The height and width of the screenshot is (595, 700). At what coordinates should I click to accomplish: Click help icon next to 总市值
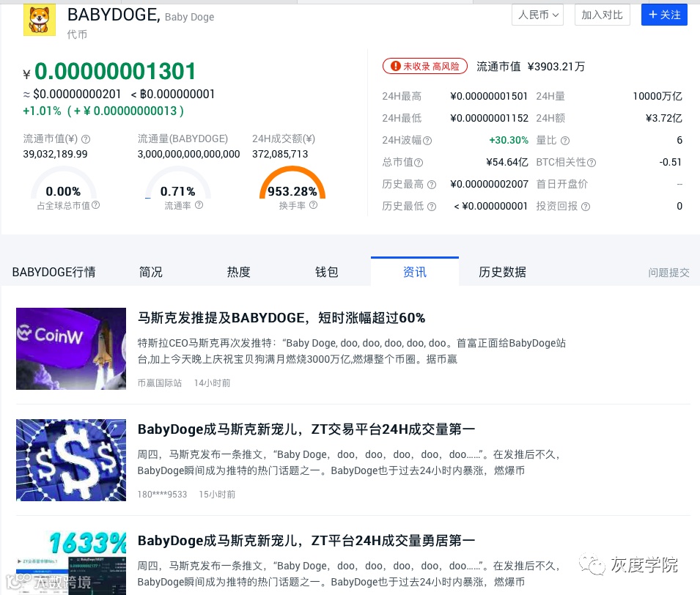(419, 163)
